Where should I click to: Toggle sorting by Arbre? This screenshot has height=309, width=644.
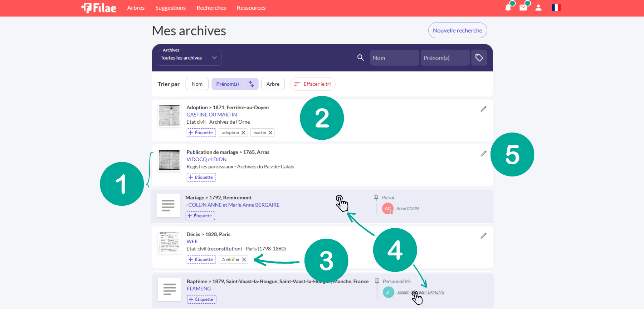coord(273,84)
